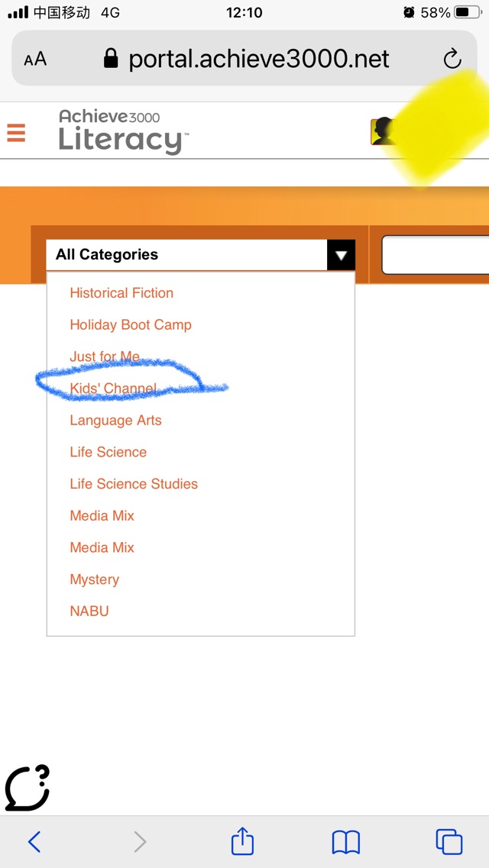489x868 pixels.
Task: Open the orange hamburger menu
Action: [16, 133]
